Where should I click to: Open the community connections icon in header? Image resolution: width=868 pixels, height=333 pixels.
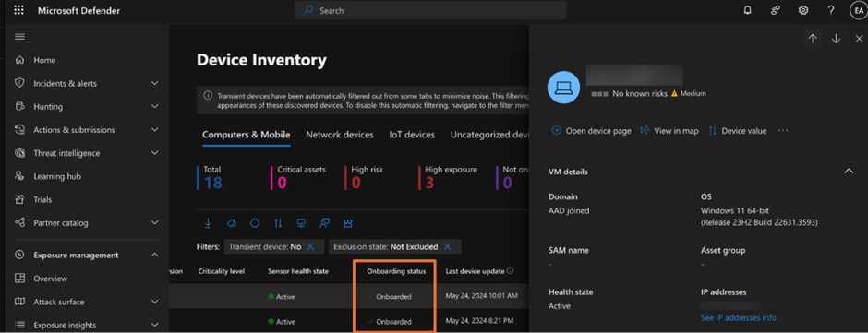(776, 10)
